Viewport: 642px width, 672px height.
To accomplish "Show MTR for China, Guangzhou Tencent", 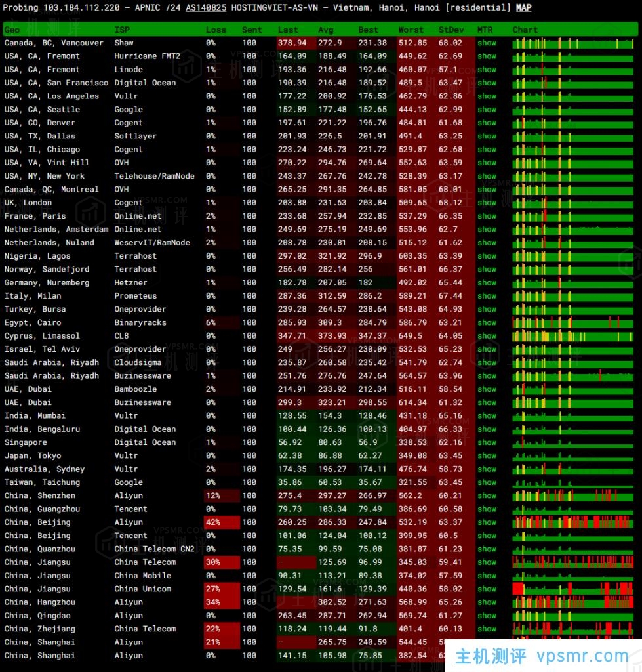I will tap(487, 509).
